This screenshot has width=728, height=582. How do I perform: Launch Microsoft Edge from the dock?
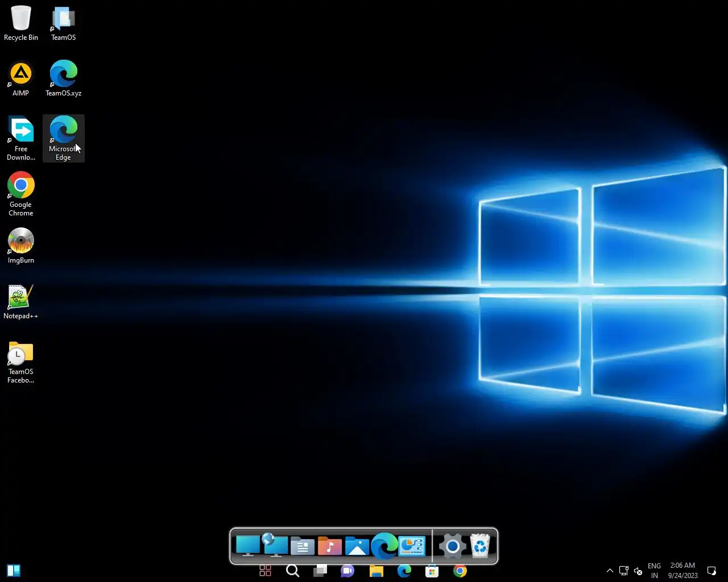tap(384, 546)
